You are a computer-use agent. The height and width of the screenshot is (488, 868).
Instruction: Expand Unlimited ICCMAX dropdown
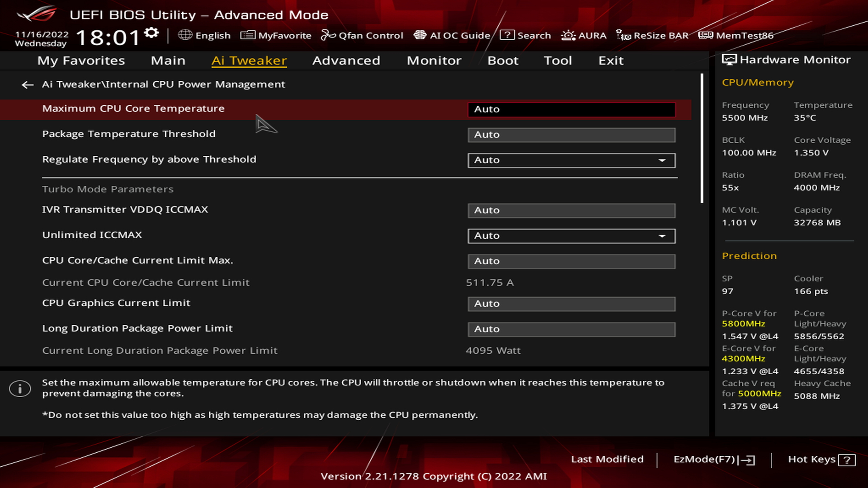(662, 235)
